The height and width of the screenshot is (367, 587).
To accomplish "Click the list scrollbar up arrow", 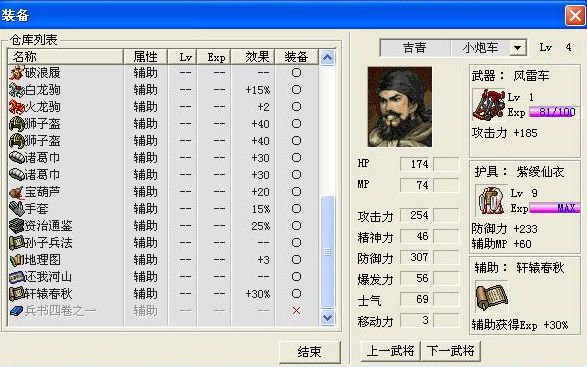I will [328, 58].
